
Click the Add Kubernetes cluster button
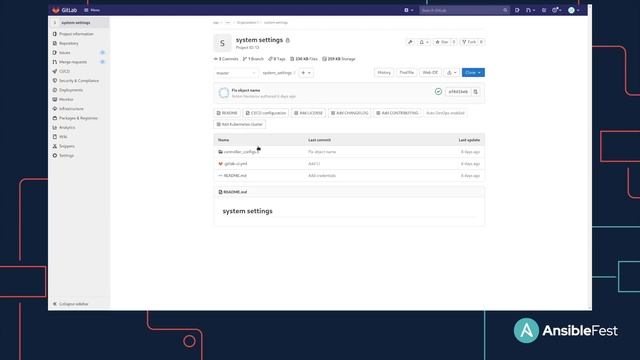point(240,124)
